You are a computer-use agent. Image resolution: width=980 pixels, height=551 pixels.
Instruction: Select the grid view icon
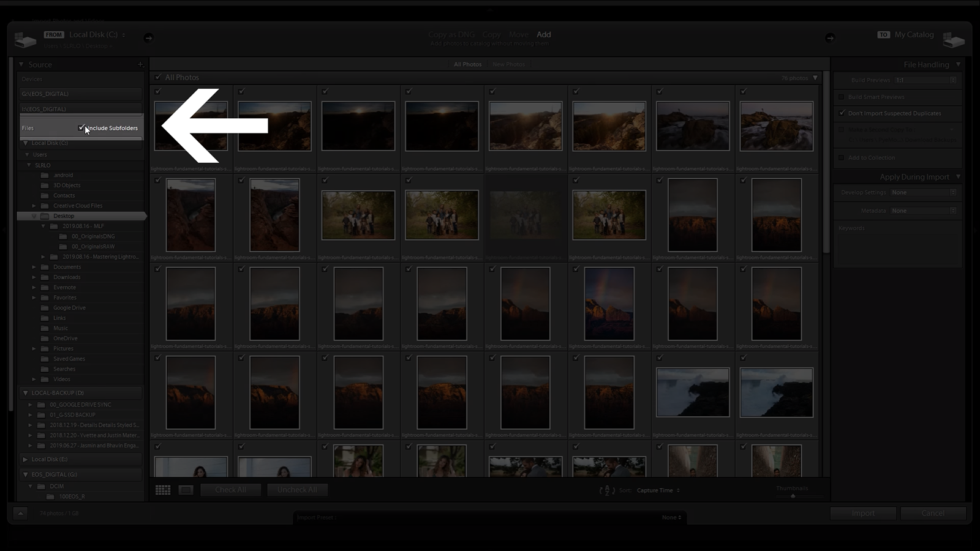(163, 489)
